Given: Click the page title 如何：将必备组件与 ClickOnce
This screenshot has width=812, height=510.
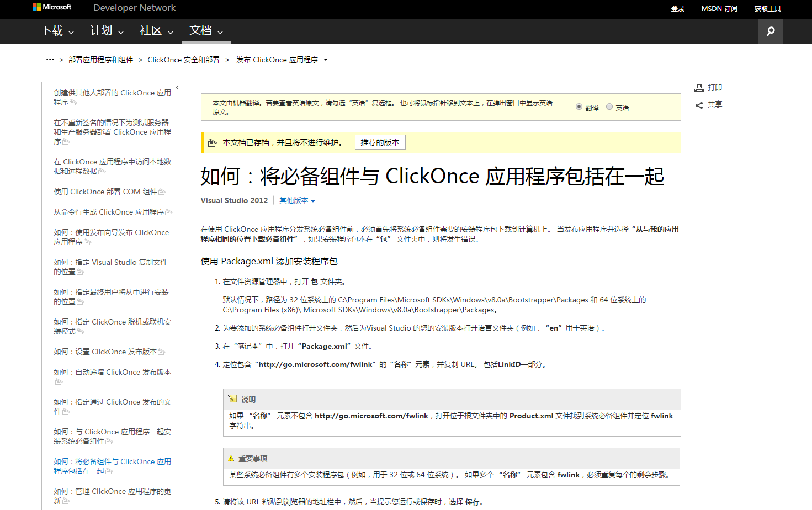Looking at the screenshot, I should [432, 177].
